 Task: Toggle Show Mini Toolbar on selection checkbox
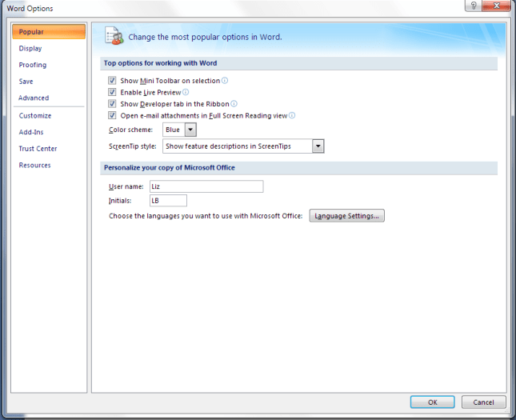112,80
